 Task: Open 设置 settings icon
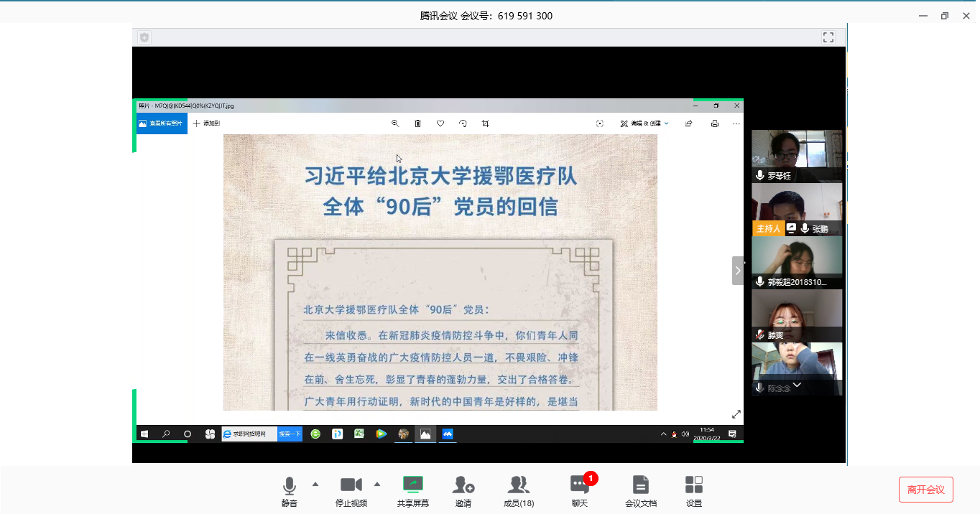click(x=693, y=491)
